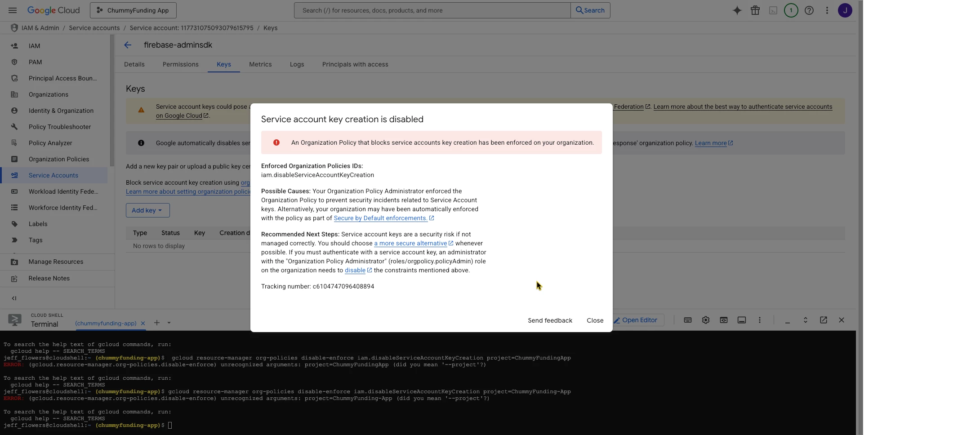Expand or restore Cloud Shell panel height

click(806, 320)
